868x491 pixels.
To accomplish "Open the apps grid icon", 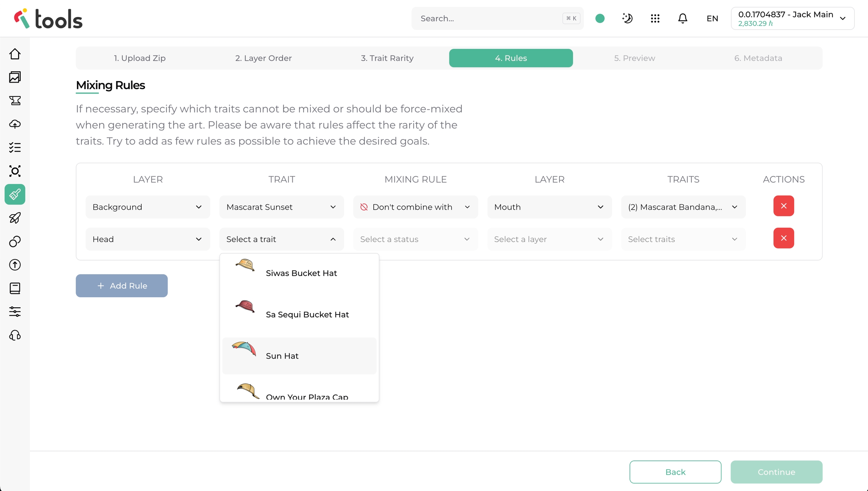I will point(655,18).
